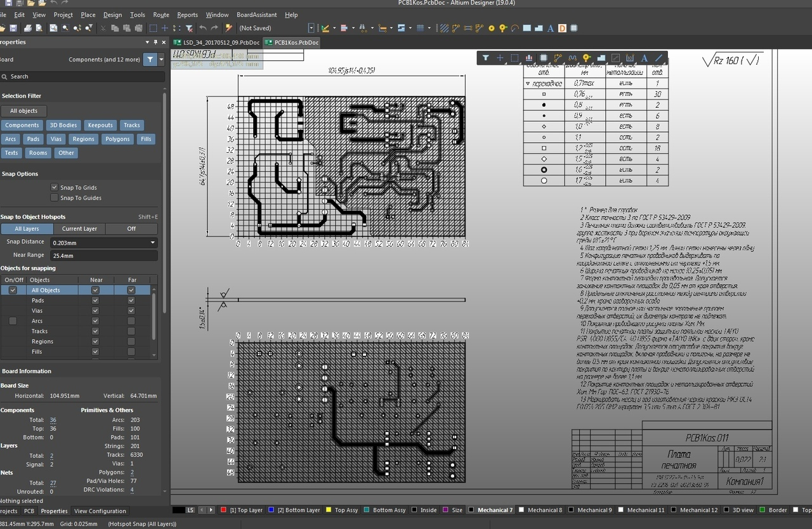Viewport: 812px width, 529px height.
Task: Select the Place String tool in the toolbar
Action: 551,28
